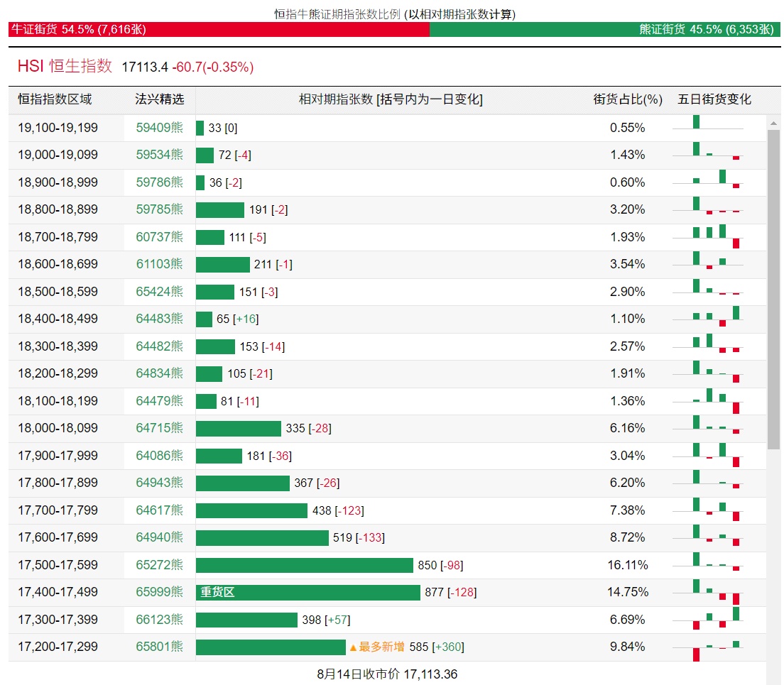Click the green bar for 17,500-17,599 range

[x=304, y=565]
